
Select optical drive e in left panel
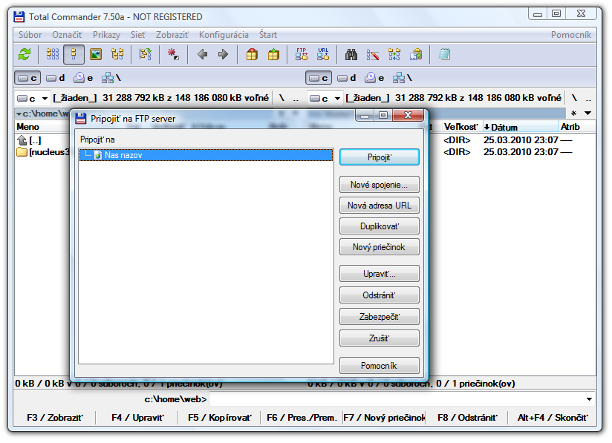(x=83, y=78)
